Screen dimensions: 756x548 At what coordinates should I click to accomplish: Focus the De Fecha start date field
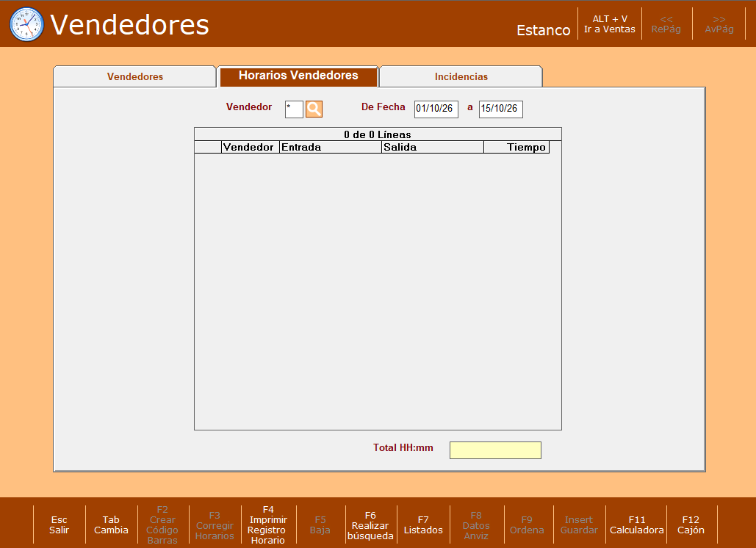(x=436, y=109)
